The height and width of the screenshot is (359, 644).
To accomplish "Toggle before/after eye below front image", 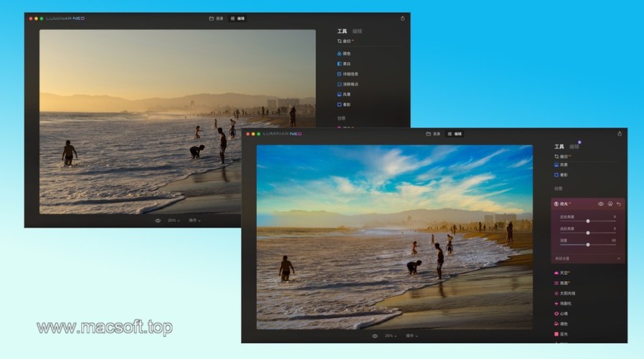I will [375, 335].
